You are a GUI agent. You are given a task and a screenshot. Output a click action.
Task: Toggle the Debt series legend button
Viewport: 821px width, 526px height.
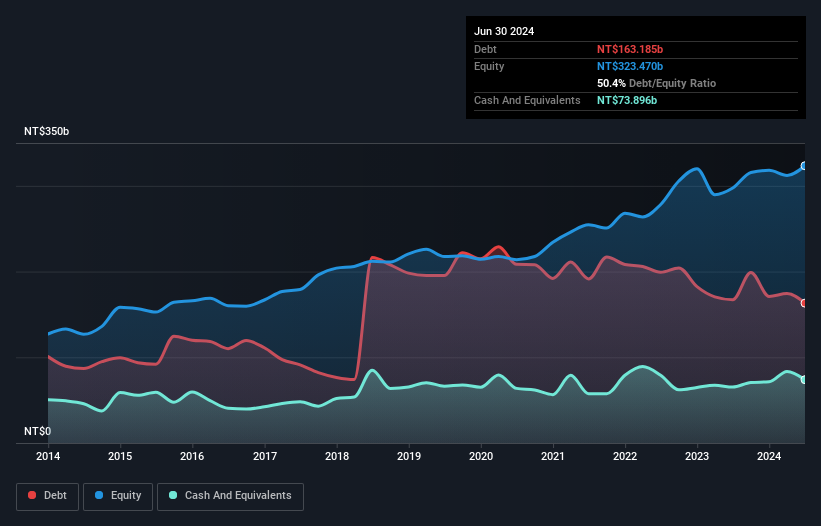pos(48,496)
